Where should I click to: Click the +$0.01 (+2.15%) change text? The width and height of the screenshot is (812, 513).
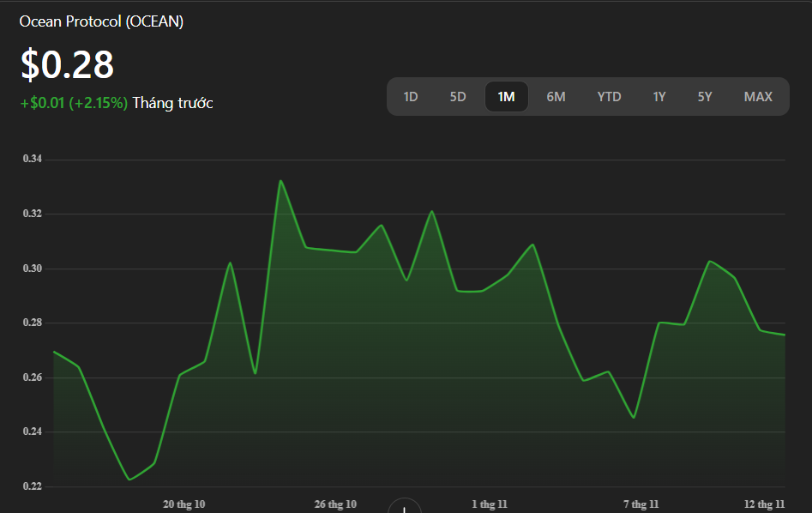[74, 103]
